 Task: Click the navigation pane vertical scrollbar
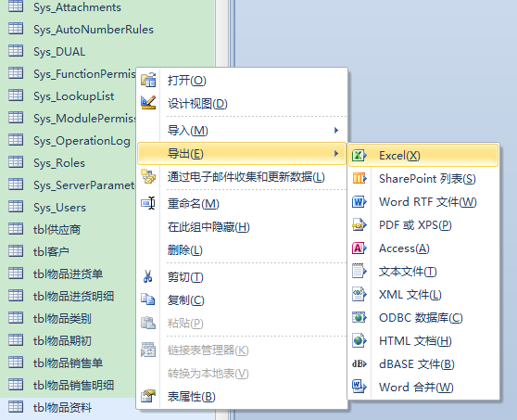[x=221, y=210]
